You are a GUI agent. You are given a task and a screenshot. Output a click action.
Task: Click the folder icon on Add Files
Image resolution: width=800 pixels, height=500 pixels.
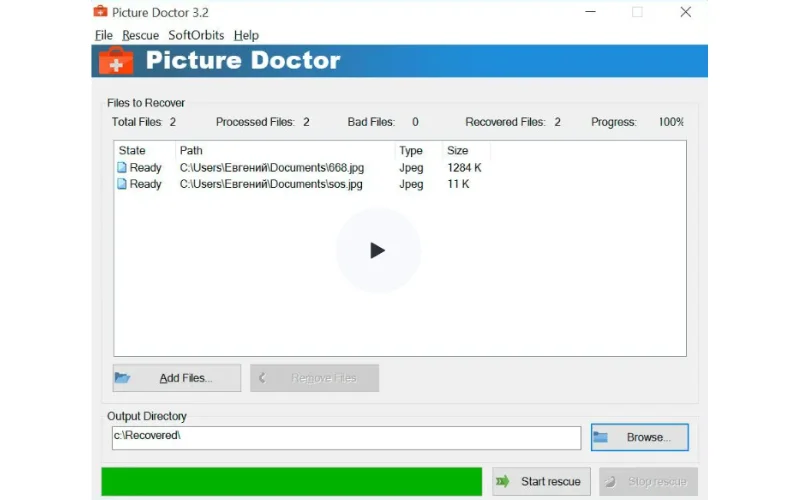[x=122, y=378]
